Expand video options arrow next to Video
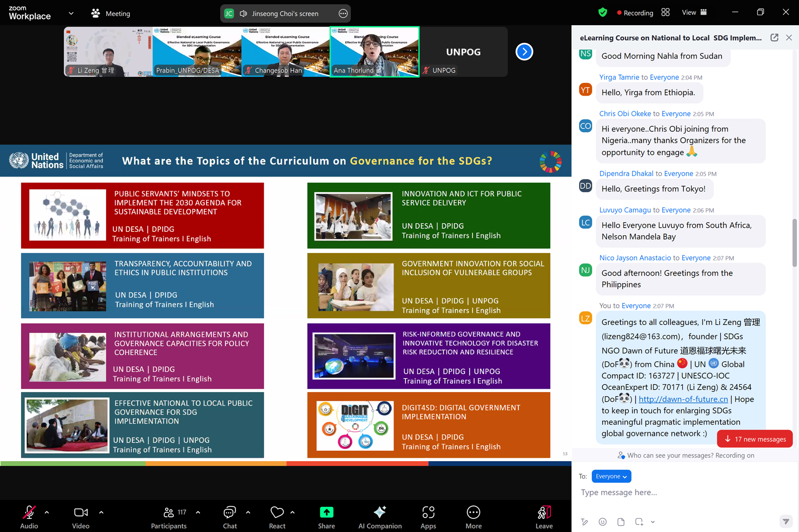 101,512
